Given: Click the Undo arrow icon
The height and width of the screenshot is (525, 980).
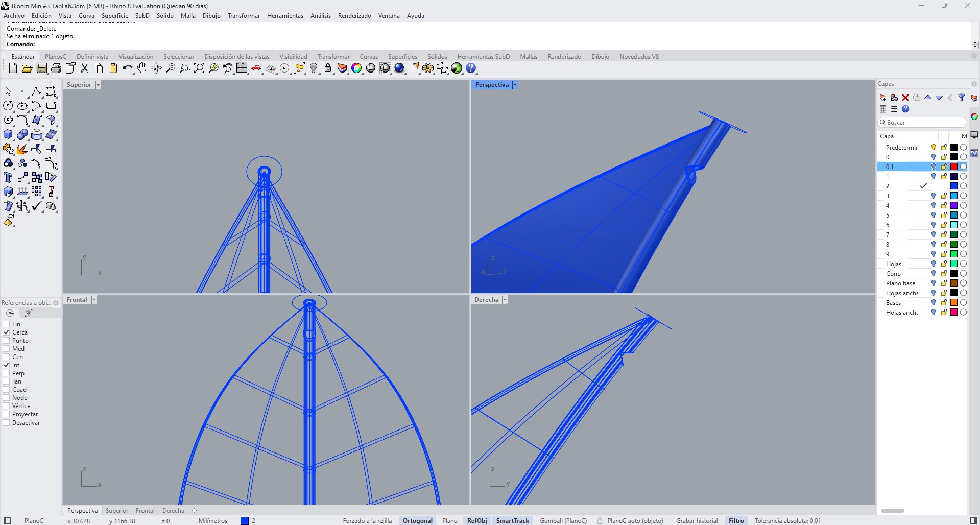Looking at the screenshot, I should click(x=127, y=68).
